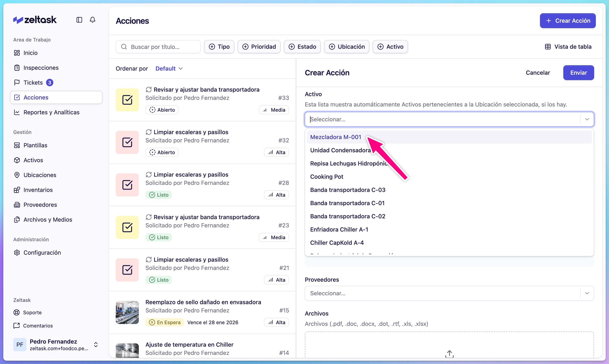Open the Default sort dropdown
Screen dimensions: 609x364
169,69
